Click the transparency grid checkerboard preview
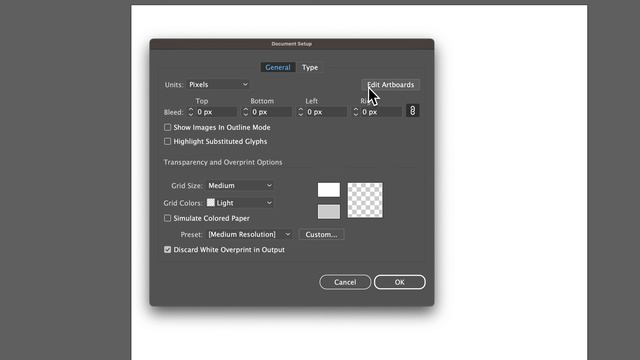The width and height of the screenshot is (640, 360). (365, 200)
